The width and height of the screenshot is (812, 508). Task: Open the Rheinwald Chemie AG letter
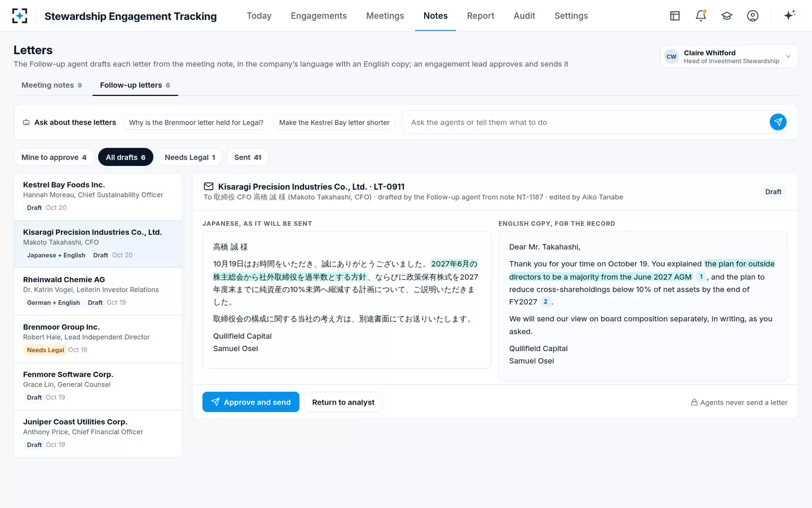point(98,291)
